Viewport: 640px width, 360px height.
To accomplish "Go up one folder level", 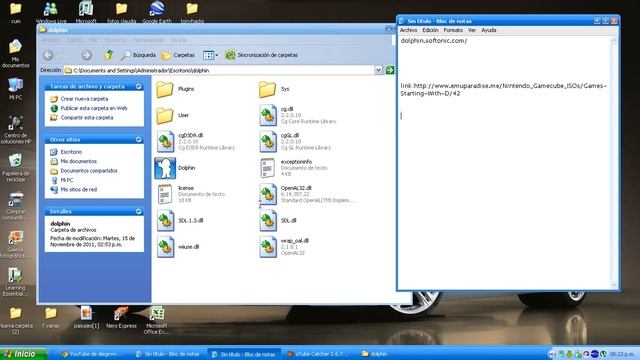I will (108, 55).
